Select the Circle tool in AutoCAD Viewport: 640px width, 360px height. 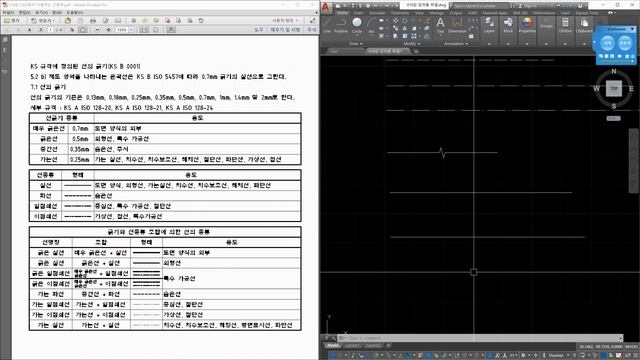tap(357, 24)
